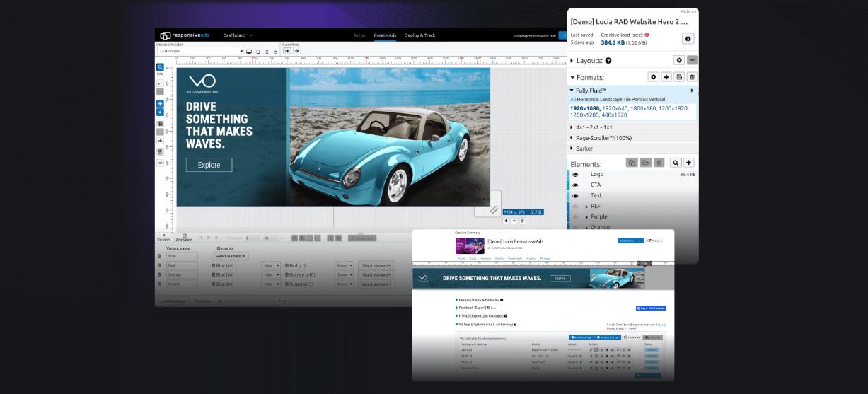Select the 1800x180 format size
The width and height of the screenshot is (868, 394).
point(644,108)
